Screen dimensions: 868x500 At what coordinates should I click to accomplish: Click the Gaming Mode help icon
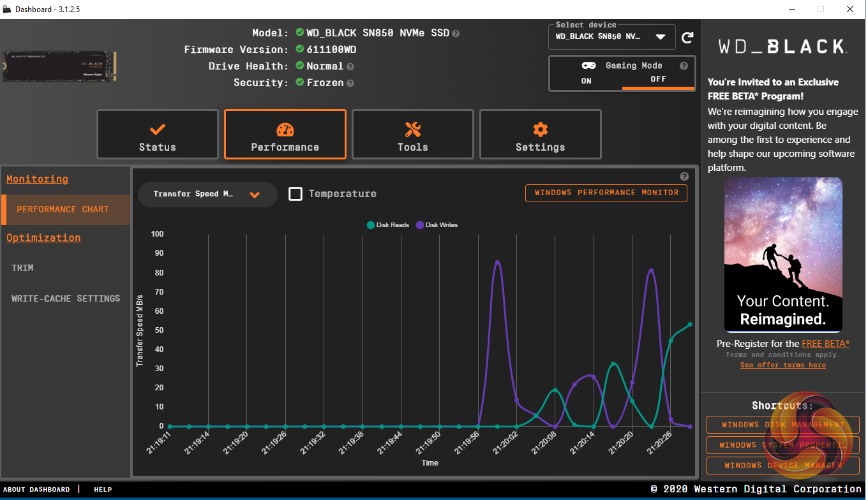[x=684, y=66]
